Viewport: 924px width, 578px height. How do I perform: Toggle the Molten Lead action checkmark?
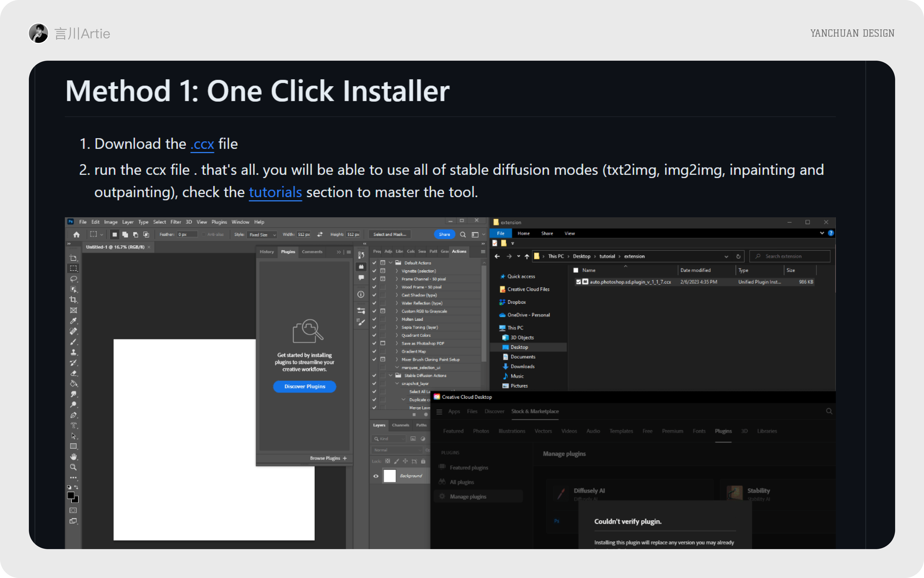[374, 319]
